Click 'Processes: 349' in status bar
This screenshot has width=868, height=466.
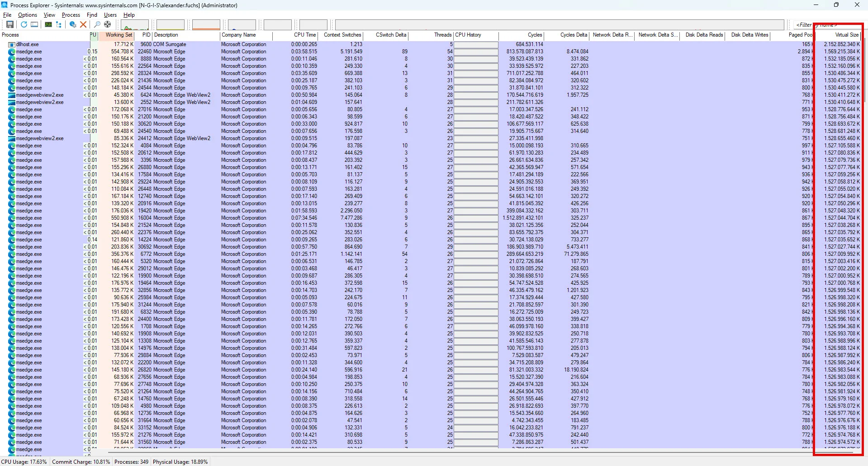[131, 462]
